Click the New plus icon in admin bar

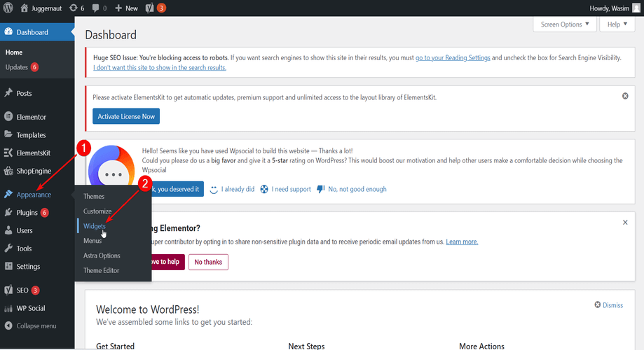(118, 8)
